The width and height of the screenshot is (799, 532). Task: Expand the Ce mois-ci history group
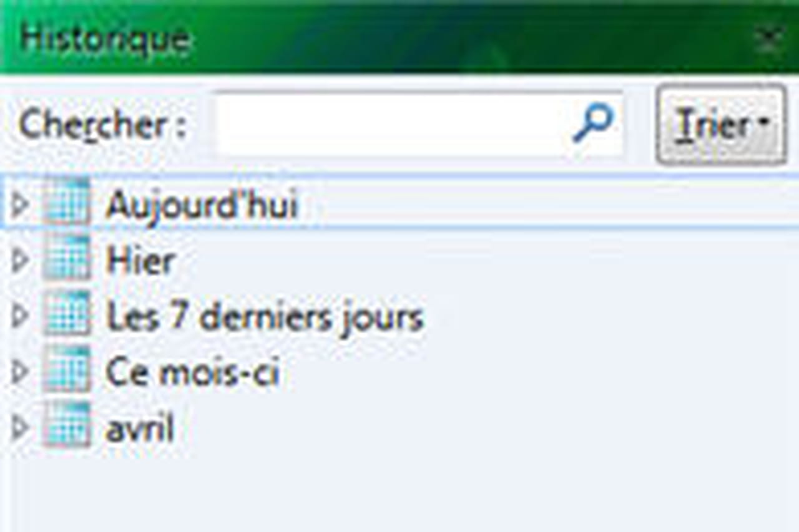click(x=20, y=372)
